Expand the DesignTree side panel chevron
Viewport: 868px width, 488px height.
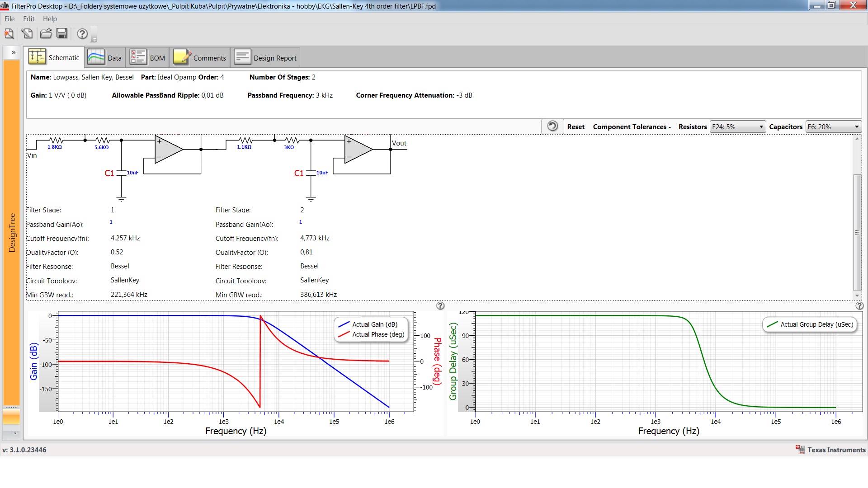click(x=13, y=52)
